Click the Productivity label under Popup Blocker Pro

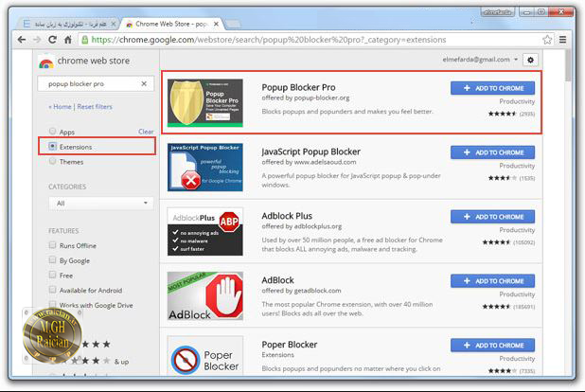pyautogui.click(x=517, y=101)
